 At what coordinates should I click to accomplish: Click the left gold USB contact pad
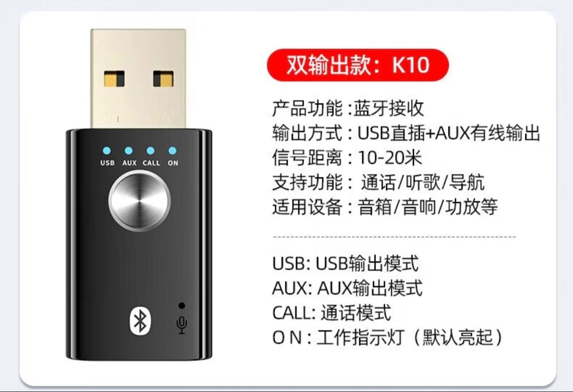(x=114, y=79)
